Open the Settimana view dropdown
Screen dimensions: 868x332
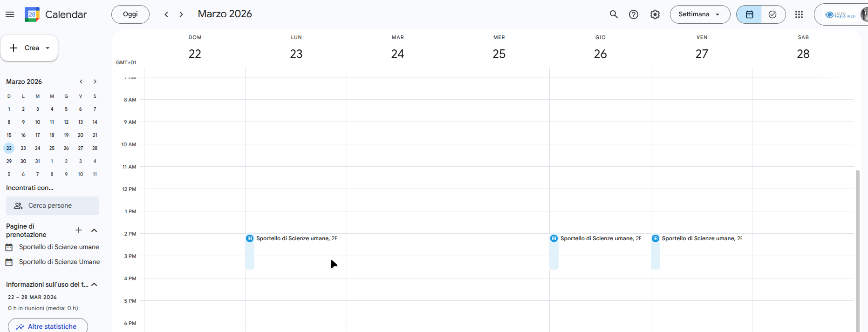[x=700, y=14]
